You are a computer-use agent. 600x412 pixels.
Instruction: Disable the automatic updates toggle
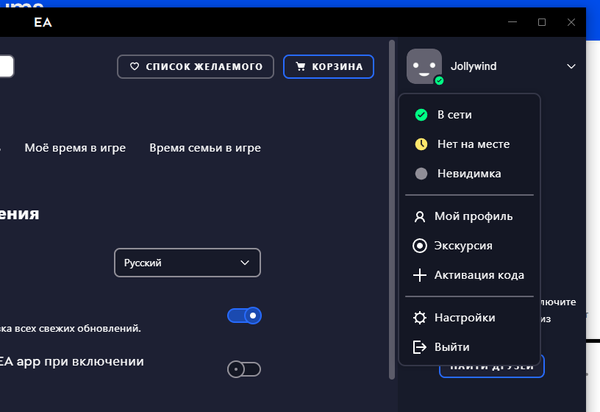click(x=244, y=316)
